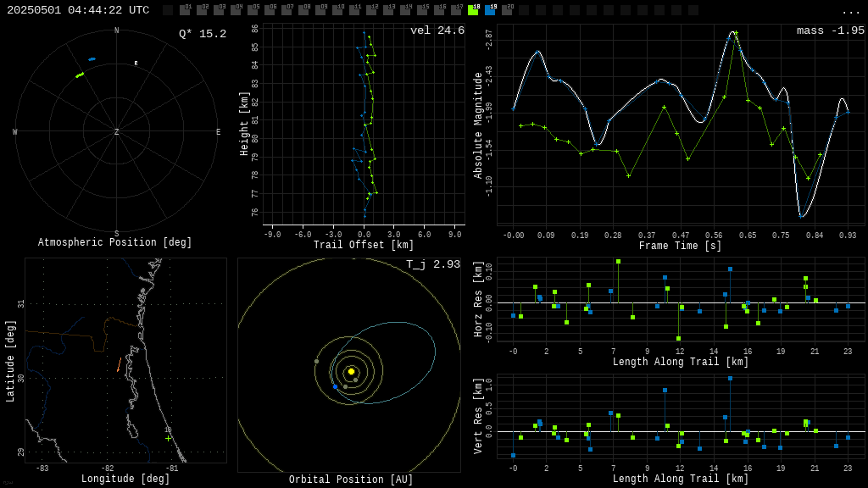Click the Absolute Magnitude axis label
868x488 pixels.
coord(478,125)
